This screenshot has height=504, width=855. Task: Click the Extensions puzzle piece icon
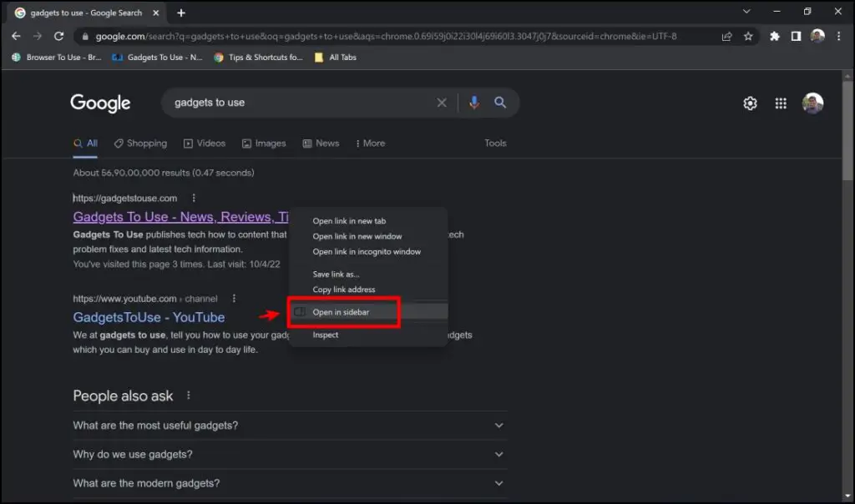775,36
